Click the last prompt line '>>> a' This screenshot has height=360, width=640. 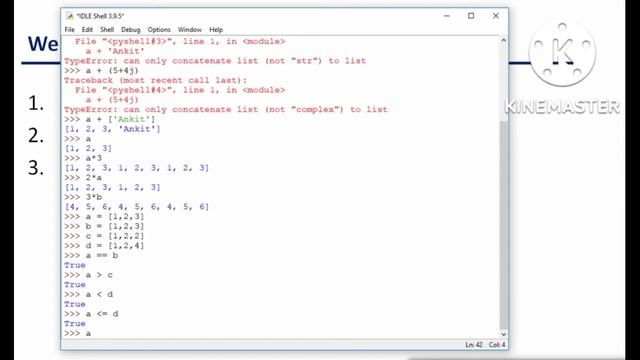point(78,333)
